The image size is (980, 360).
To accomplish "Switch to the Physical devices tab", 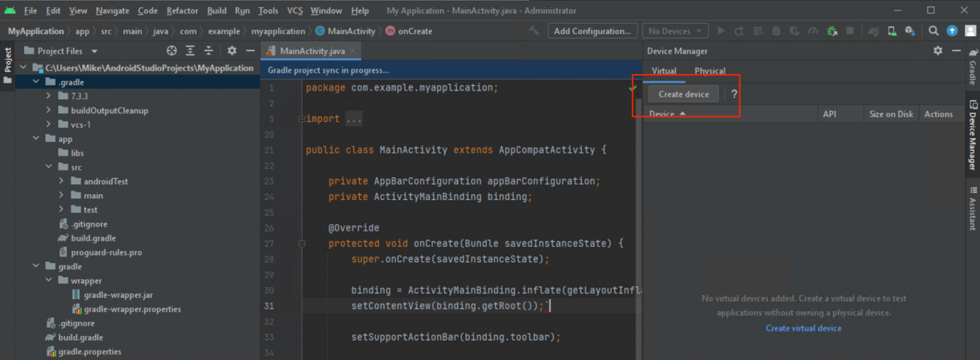I will click(x=709, y=71).
